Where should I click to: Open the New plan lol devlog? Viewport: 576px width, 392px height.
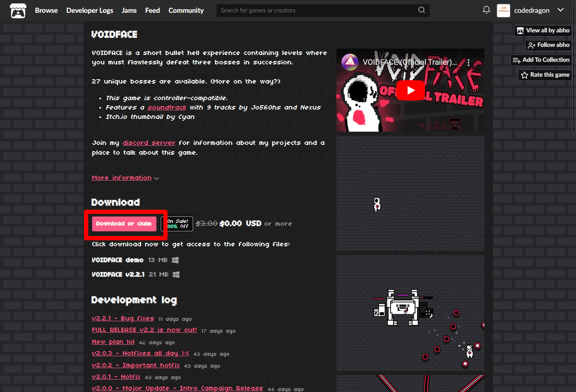point(113,342)
